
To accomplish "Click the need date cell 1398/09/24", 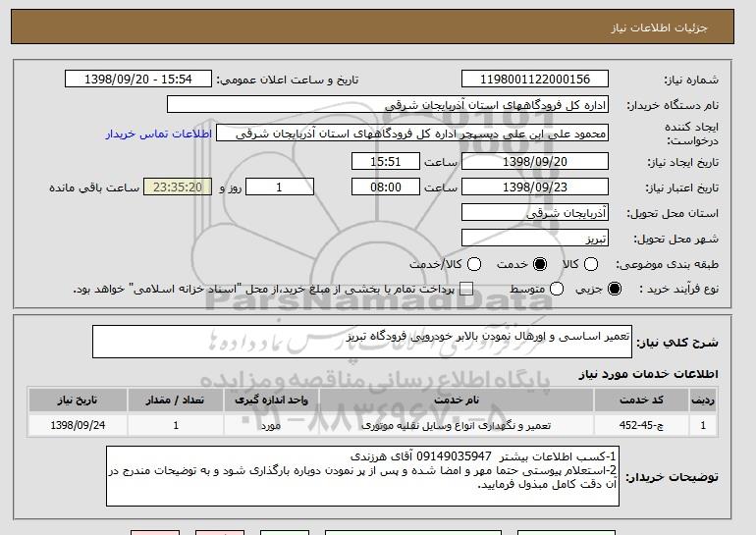I will (78, 425).
